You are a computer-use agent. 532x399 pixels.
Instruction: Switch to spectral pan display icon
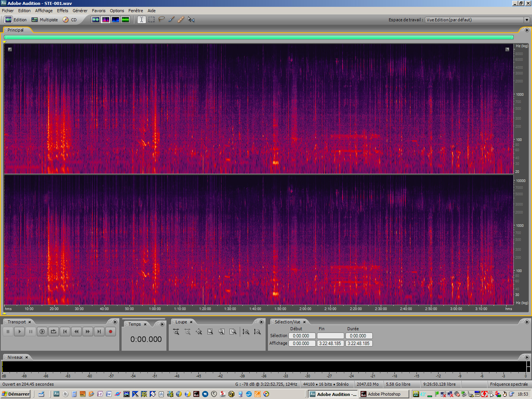pyautogui.click(x=116, y=19)
